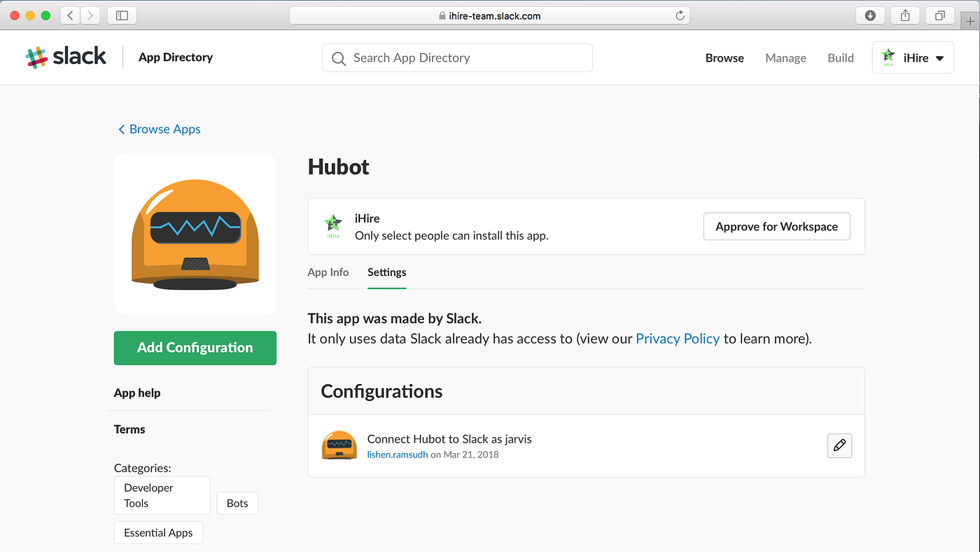Screen dimensions: 980x552
Task: Focus the Search App Directory field
Action: tap(457, 58)
